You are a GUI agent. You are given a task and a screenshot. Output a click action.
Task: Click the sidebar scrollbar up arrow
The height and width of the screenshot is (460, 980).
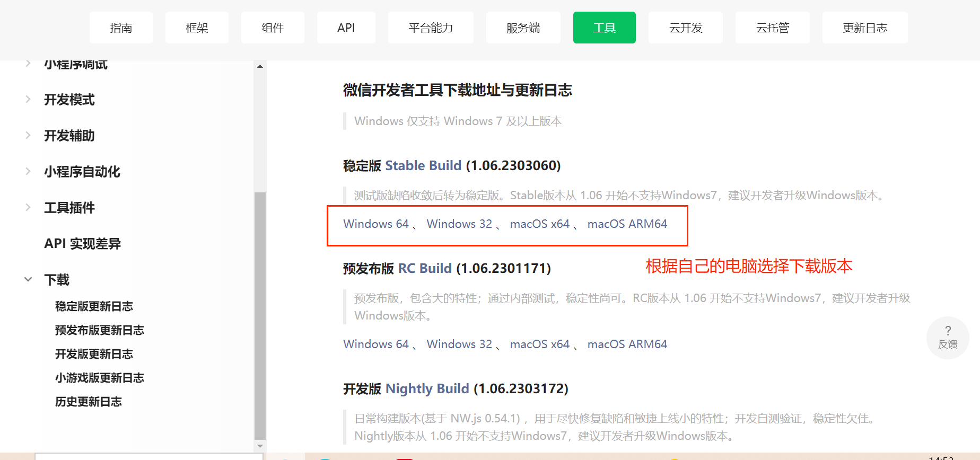[260, 66]
